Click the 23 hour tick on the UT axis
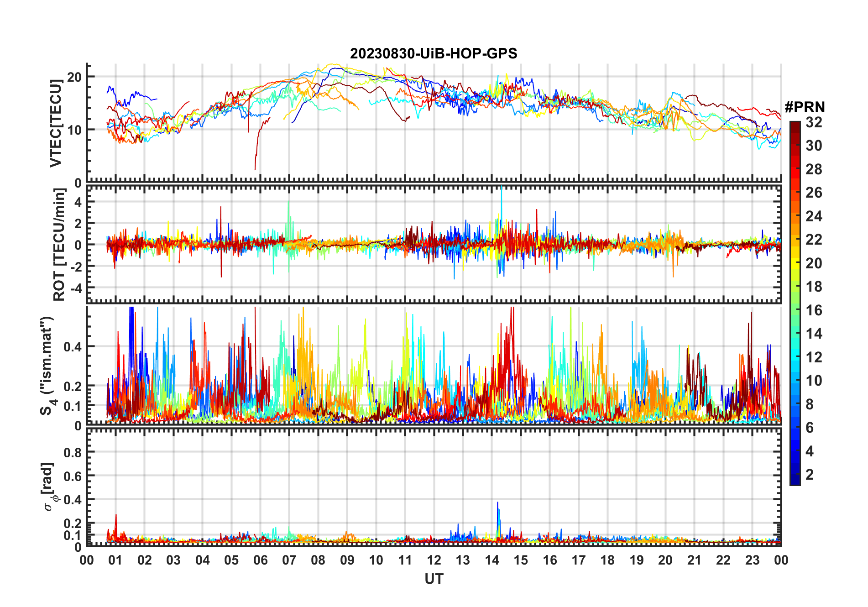 tap(752, 560)
